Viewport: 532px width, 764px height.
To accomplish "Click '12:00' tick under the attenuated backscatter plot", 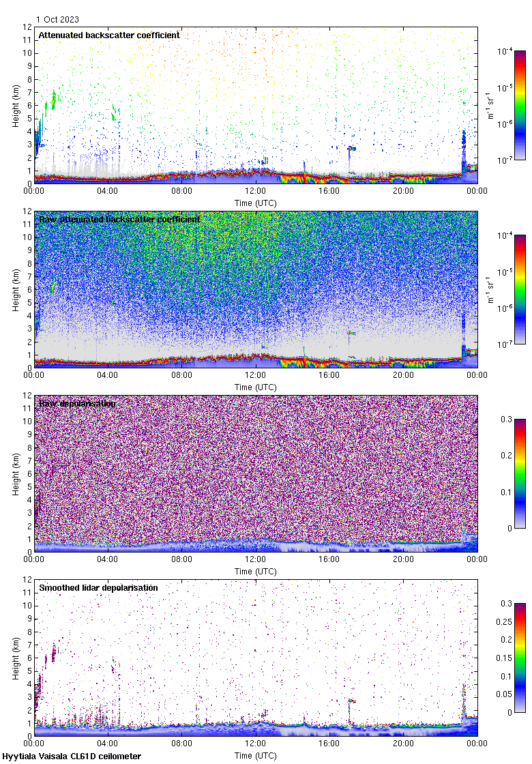I will pyautogui.click(x=255, y=191).
